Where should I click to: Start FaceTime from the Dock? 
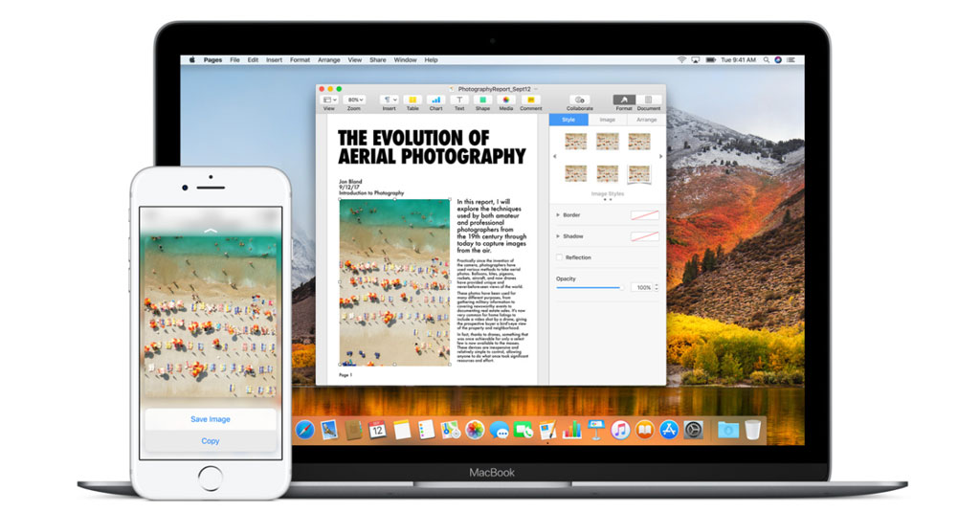523,430
